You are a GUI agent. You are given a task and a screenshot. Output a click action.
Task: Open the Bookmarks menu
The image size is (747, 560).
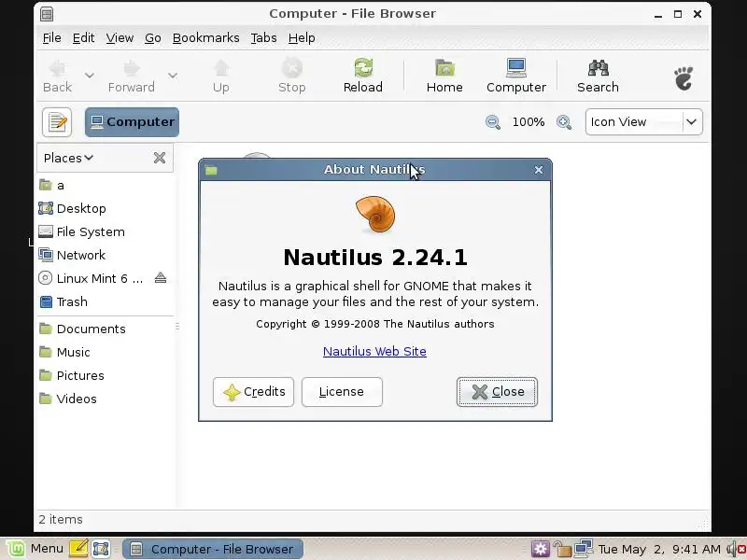(205, 38)
